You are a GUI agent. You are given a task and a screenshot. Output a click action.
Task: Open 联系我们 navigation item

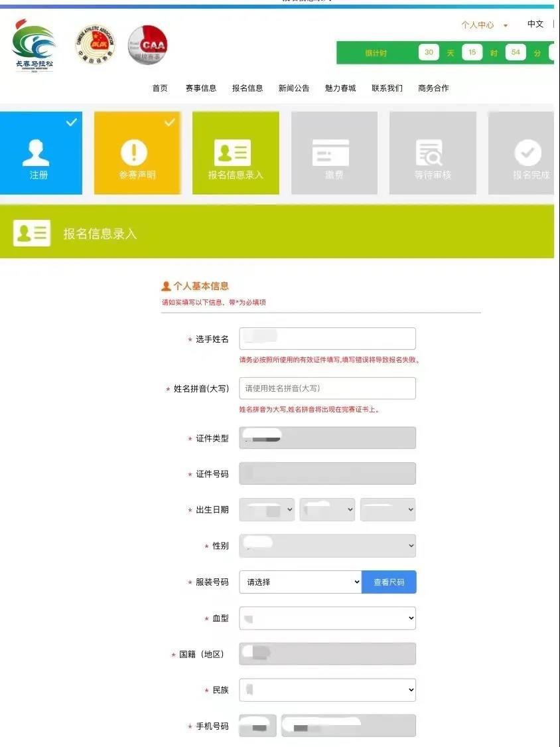pos(387,88)
